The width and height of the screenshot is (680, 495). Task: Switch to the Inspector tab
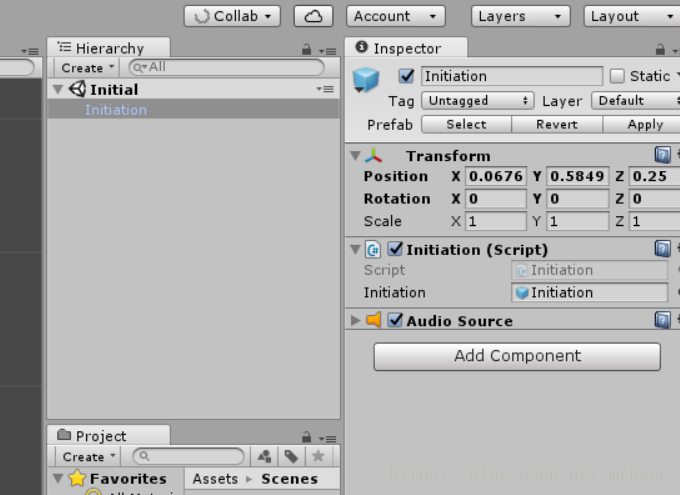(406, 48)
